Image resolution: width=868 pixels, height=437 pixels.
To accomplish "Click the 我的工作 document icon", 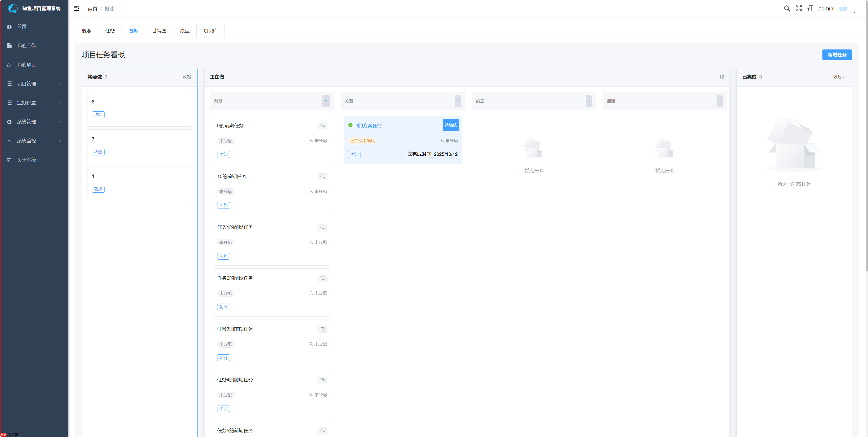I will [9, 46].
